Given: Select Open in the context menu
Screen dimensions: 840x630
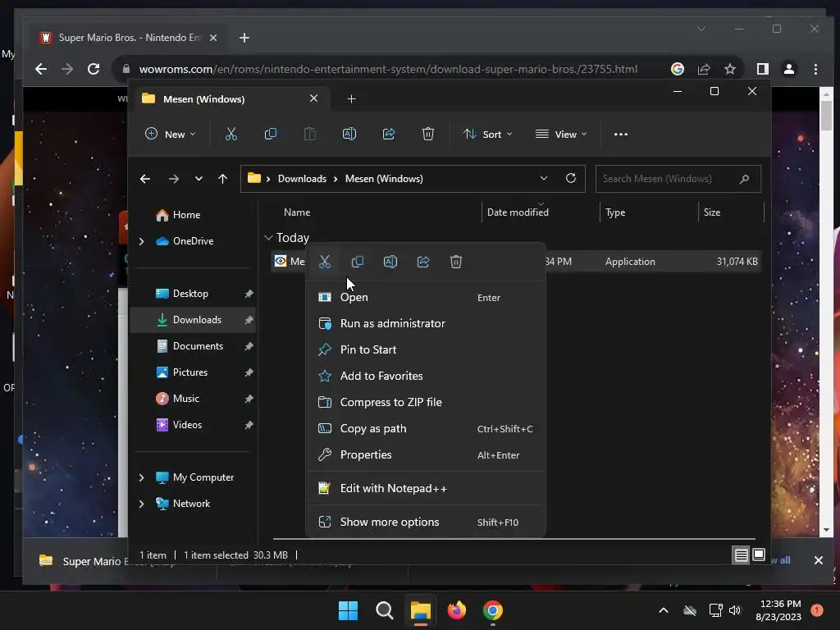Looking at the screenshot, I should 427,297.
